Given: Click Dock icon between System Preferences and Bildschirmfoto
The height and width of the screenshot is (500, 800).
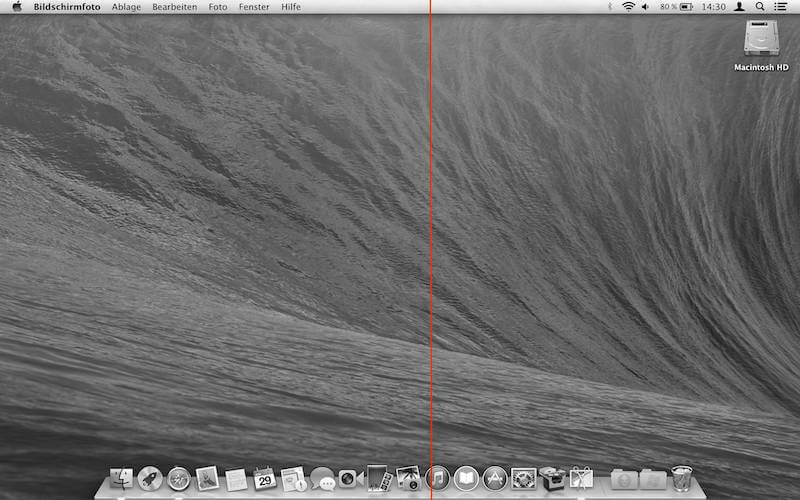Looking at the screenshot, I should (552, 479).
